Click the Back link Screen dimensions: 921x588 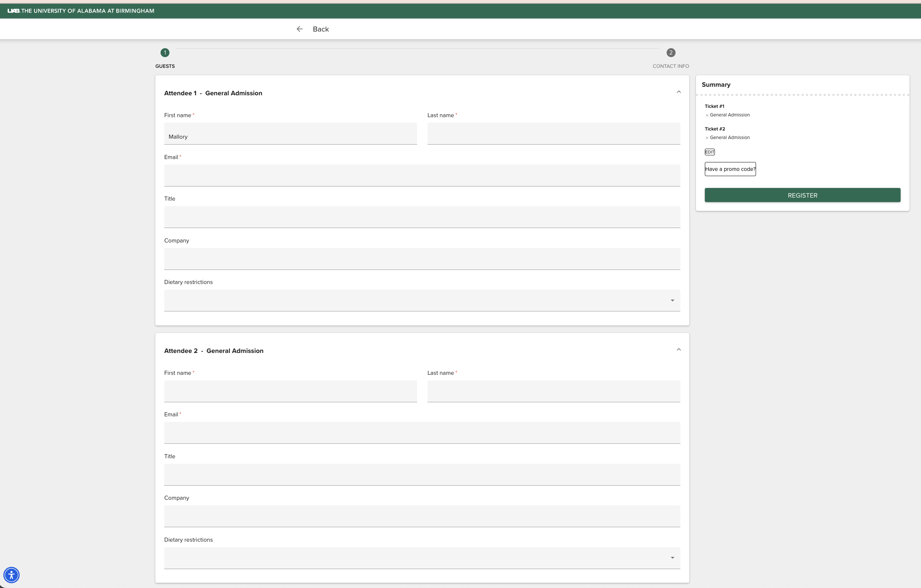(x=321, y=29)
